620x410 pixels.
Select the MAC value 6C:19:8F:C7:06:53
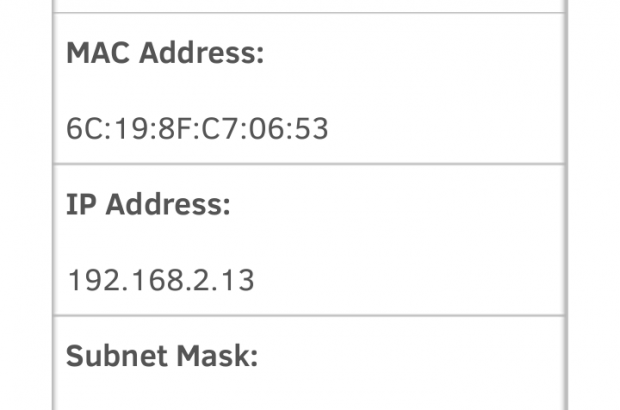(x=198, y=129)
